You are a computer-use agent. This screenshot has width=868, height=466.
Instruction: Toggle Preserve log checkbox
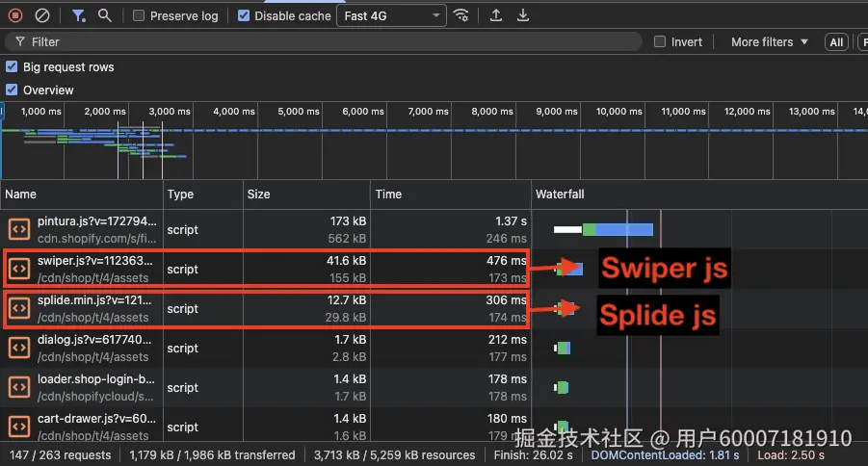point(139,16)
